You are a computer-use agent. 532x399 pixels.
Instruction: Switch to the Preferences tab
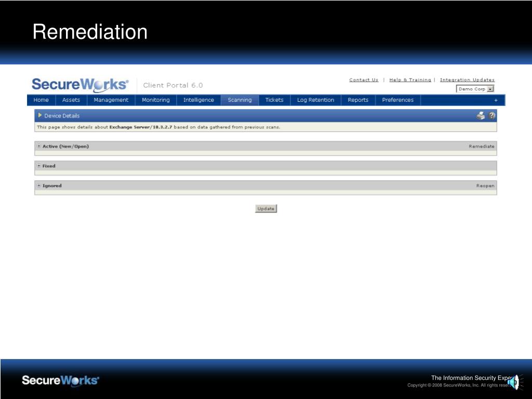coord(398,100)
